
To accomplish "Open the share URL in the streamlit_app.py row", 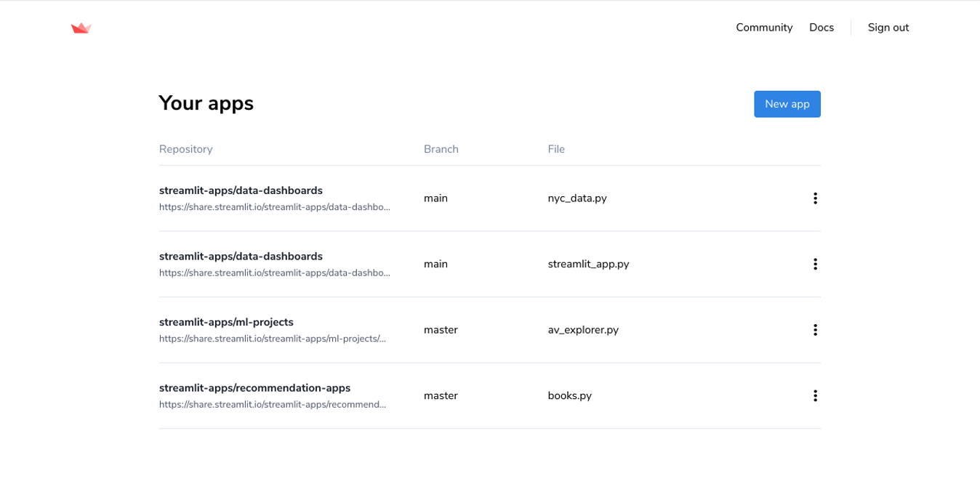I will point(275,273).
